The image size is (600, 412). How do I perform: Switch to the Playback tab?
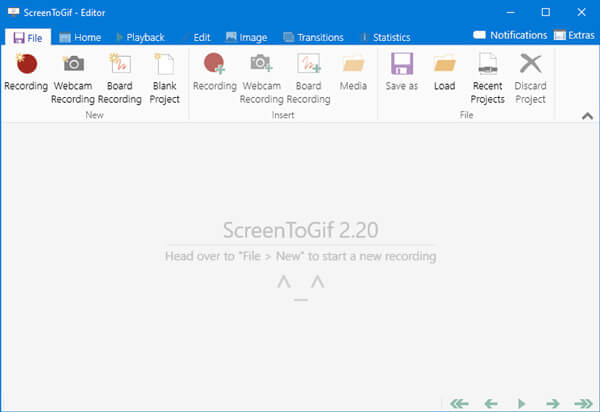pos(140,37)
